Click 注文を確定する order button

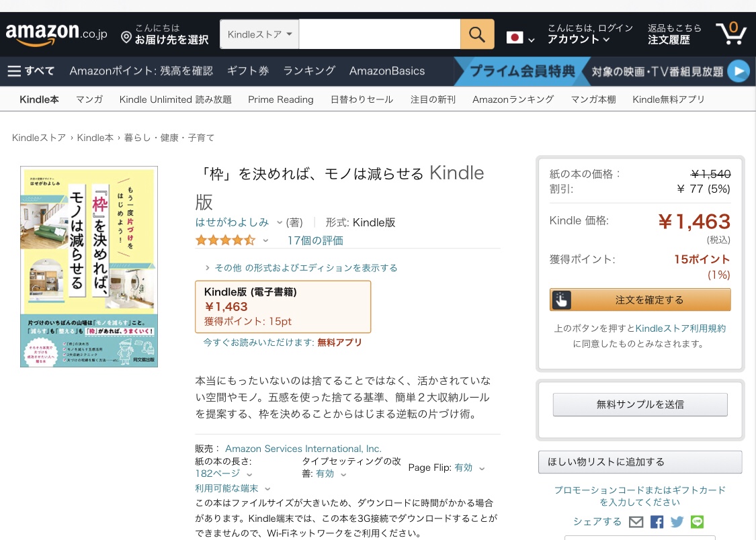coord(640,300)
